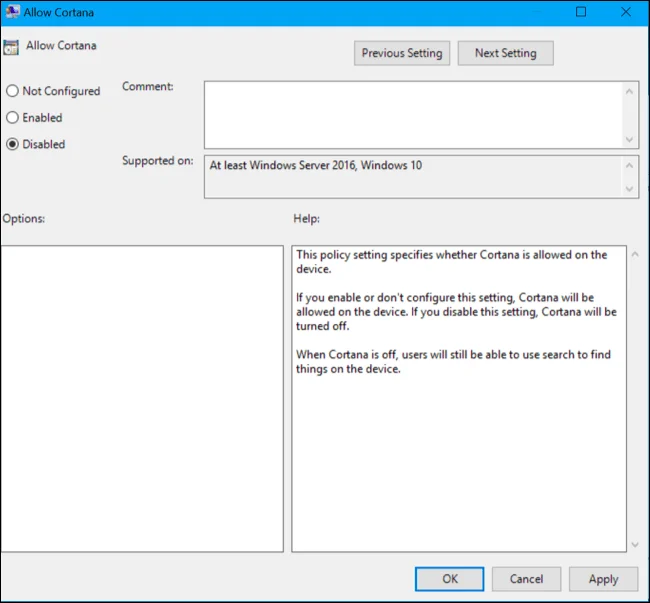Go to Next Setting
650x603 pixels.
pyautogui.click(x=505, y=53)
